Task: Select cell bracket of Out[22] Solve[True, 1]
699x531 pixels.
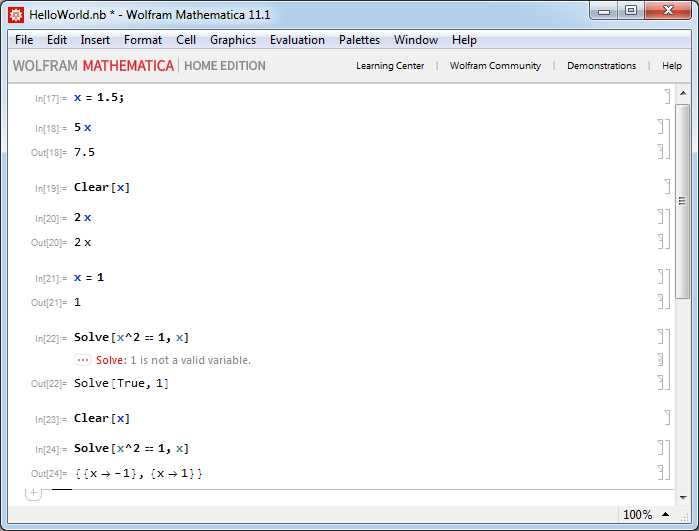Action: pos(661,382)
